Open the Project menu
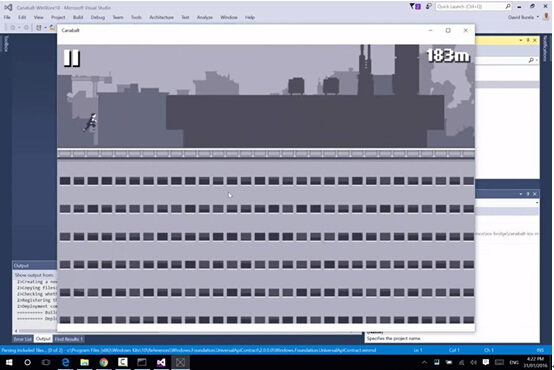554x370 pixels. [x=58, y=17]
